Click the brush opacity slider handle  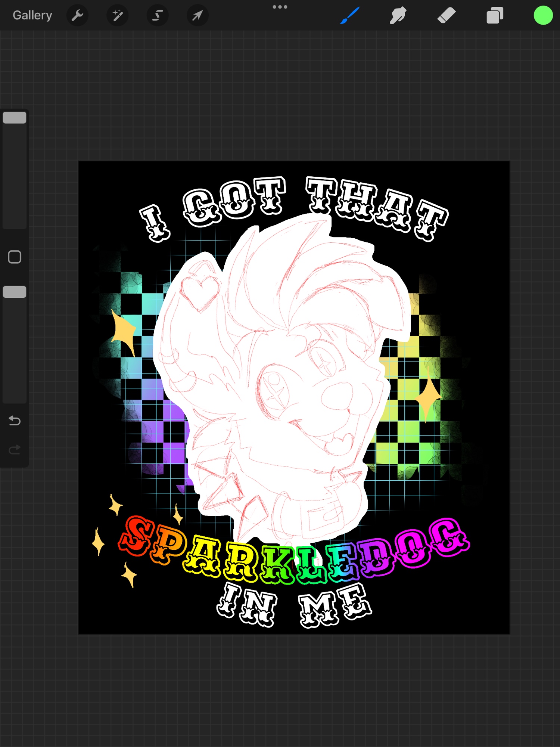pos(15,292)
